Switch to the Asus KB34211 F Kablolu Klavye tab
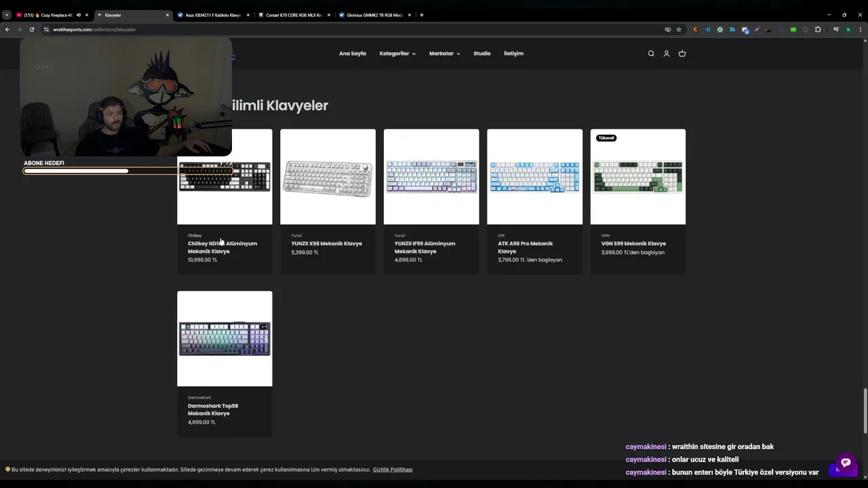Image resolution: width=868 pixels, height=488 pixels. [213, 15]
